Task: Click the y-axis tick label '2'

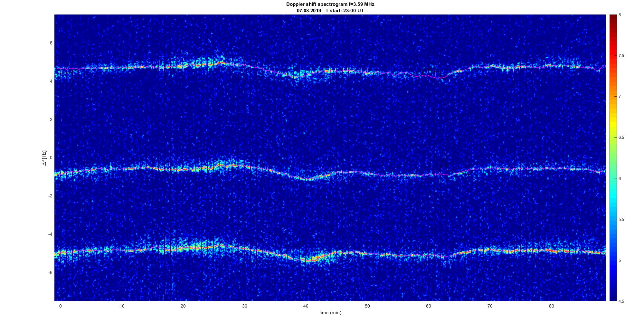Action: 51,119
